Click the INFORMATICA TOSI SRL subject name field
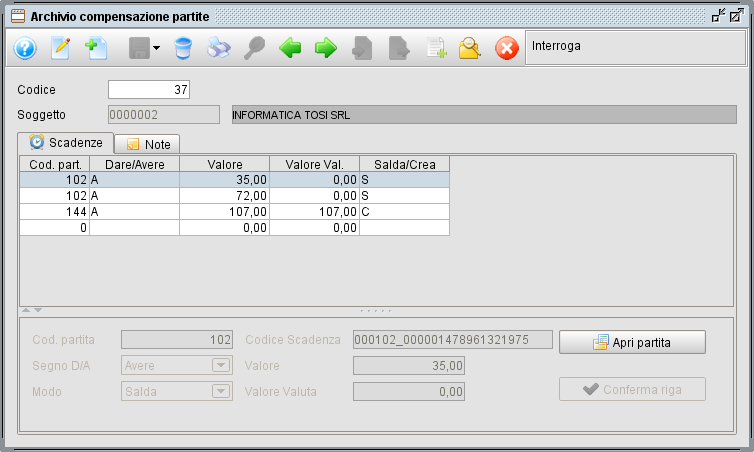This screenshot has width=754, height=452. pyautogui.click(x=484, y=114)
